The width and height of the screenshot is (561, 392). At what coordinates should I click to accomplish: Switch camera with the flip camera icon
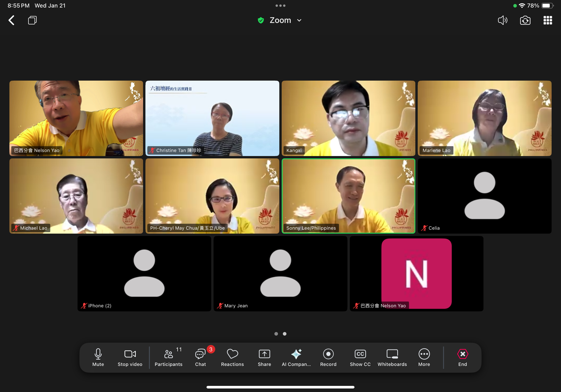click(525, 20)
